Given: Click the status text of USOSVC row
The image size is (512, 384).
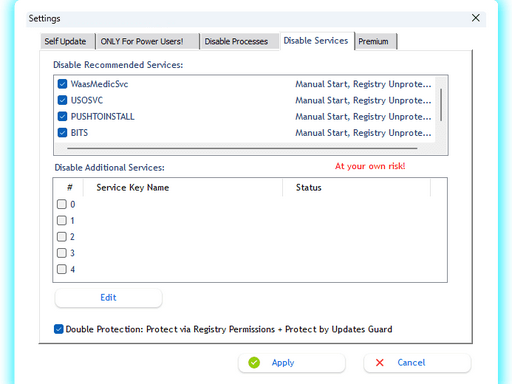Looking at the screenshot, I should (x=363, y=100).
